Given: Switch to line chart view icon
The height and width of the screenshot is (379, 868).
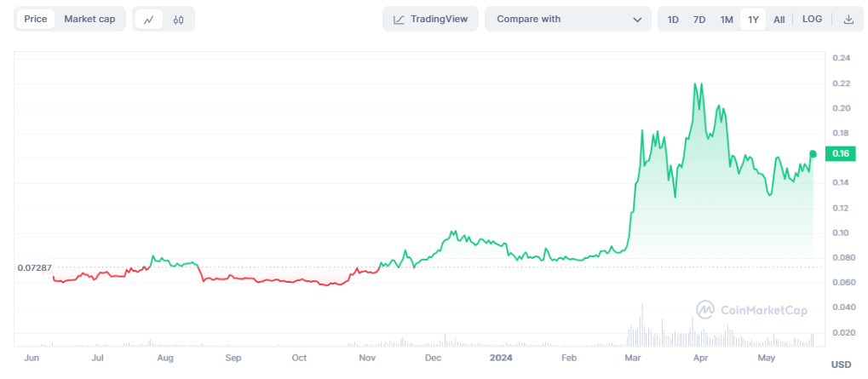Looking at the screenshot, I should point(149,19).
